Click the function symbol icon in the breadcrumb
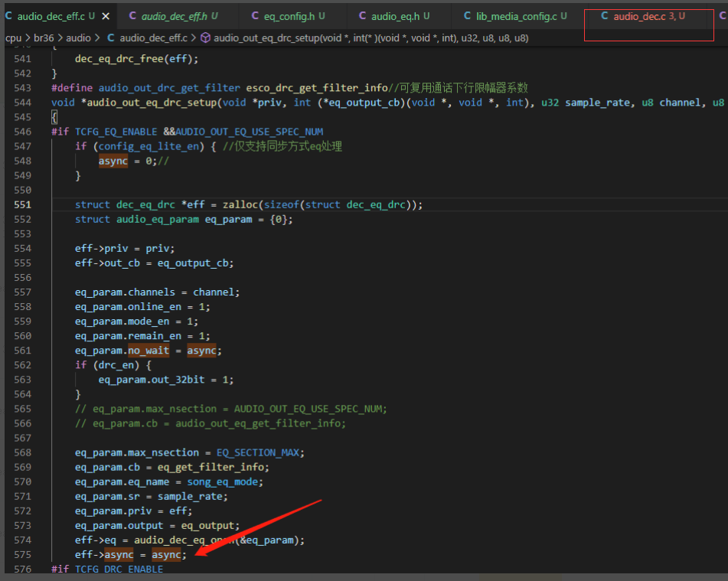This screenshot has height=581, width=728. pos(205,38)
